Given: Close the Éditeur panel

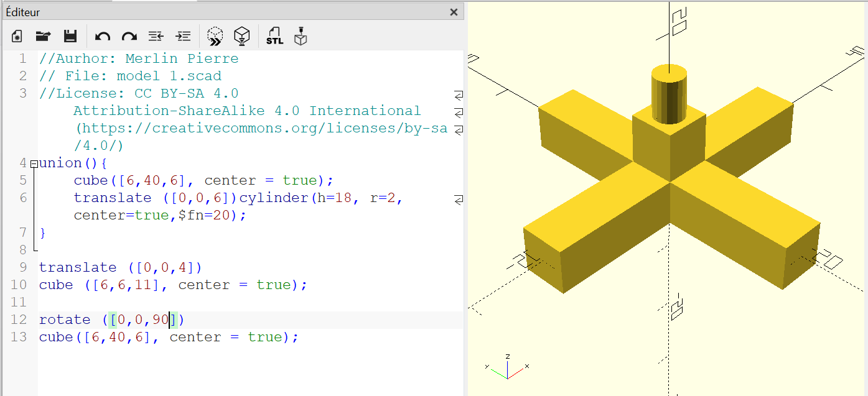Looking at the screenshot, I should [x=454, y=12].
